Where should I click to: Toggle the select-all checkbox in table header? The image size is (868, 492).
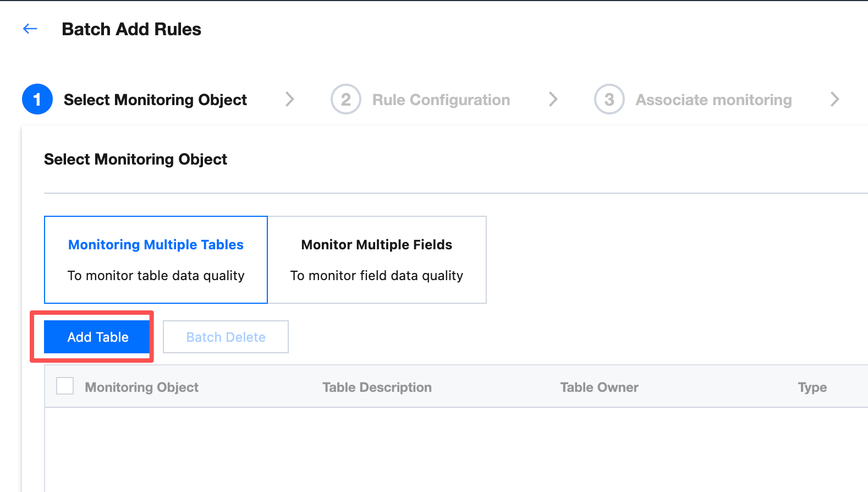65,386
